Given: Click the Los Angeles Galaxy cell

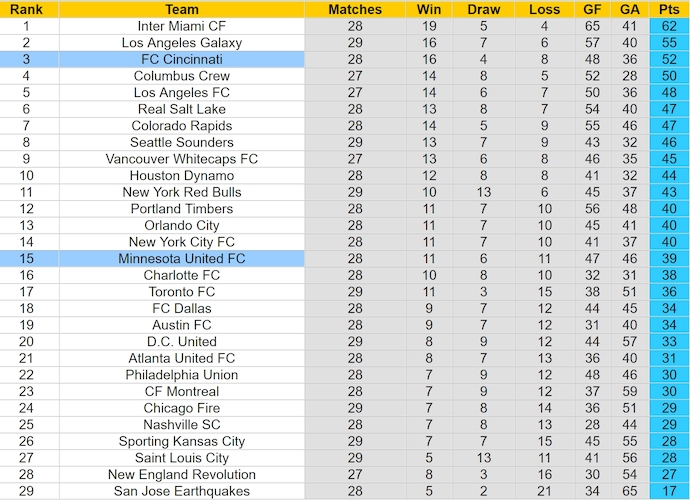Looking at the screenshot, I should click(182, 43).
